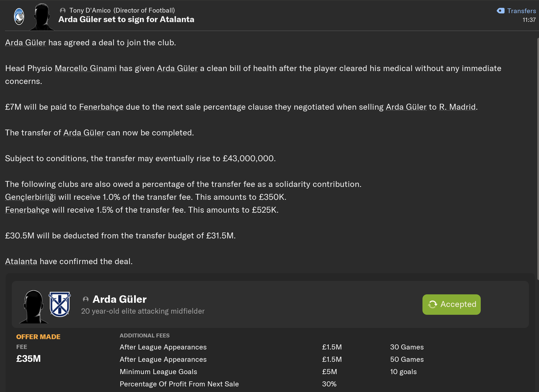Open Atalanta link in confirmed deal sentence
Screen dimensions: 539x392
(21, 261)
